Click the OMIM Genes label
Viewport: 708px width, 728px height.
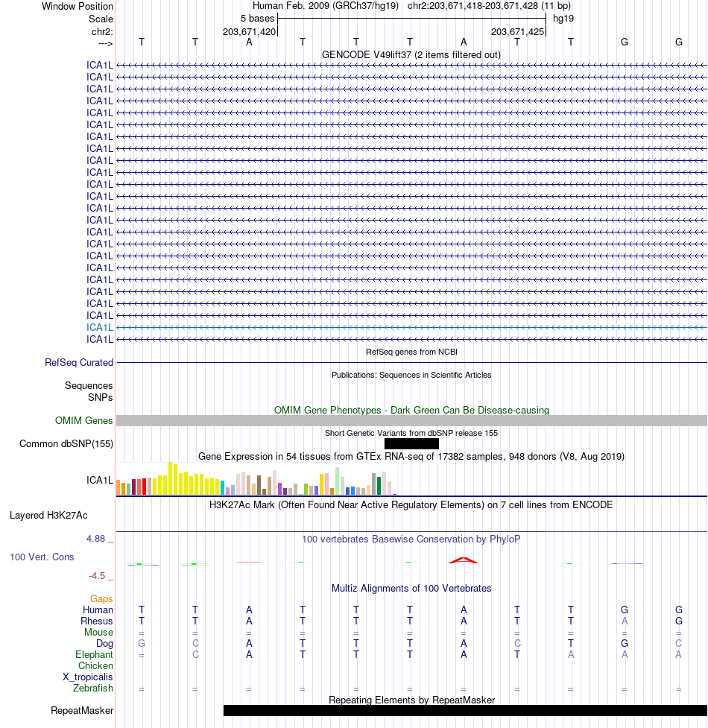click(84, 421)
